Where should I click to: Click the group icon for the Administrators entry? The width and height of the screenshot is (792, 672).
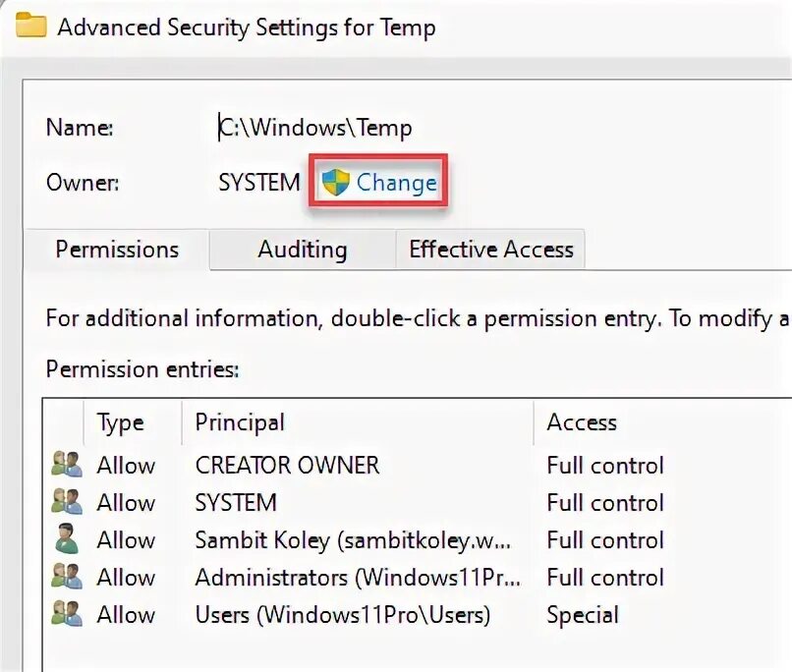point(67,578)
